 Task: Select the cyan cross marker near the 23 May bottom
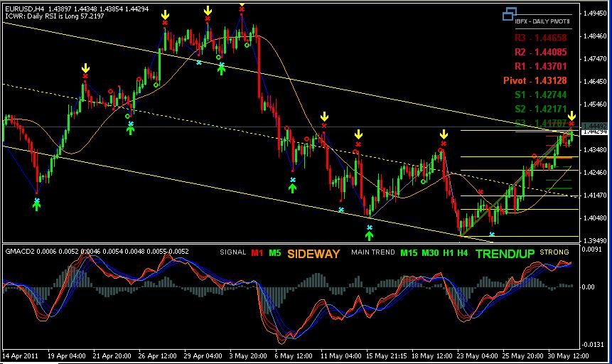point(492,235)
